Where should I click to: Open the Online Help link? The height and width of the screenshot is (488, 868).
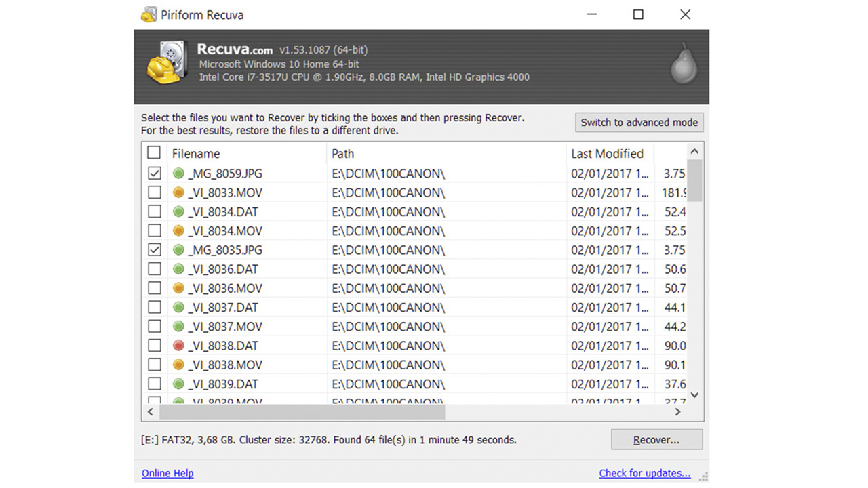click(167, 473)
